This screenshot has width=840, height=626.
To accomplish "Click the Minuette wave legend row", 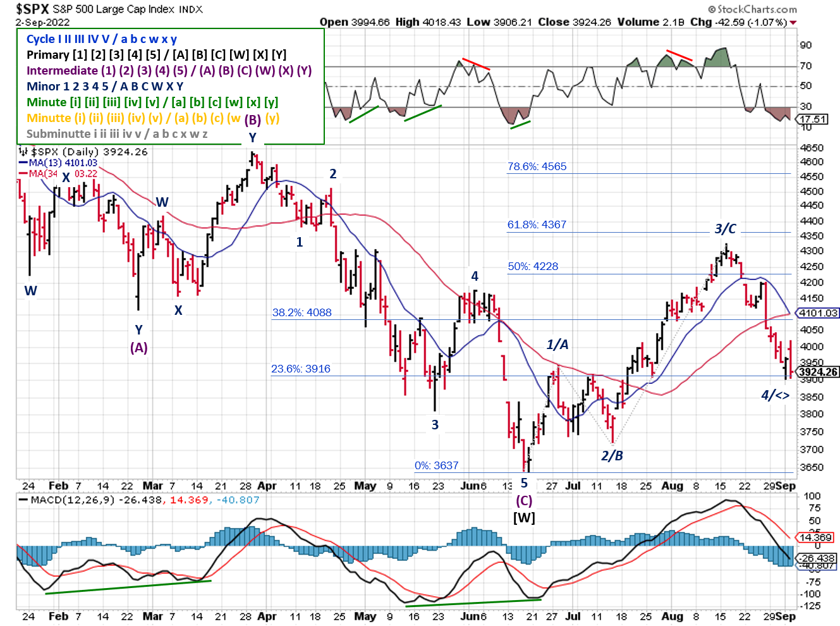I will tap(152, 118).
